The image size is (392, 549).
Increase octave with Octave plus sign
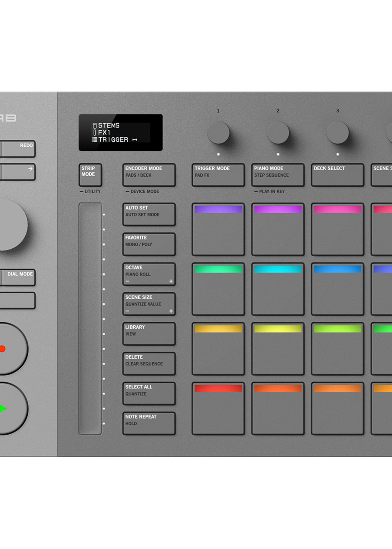click(171, 281)
